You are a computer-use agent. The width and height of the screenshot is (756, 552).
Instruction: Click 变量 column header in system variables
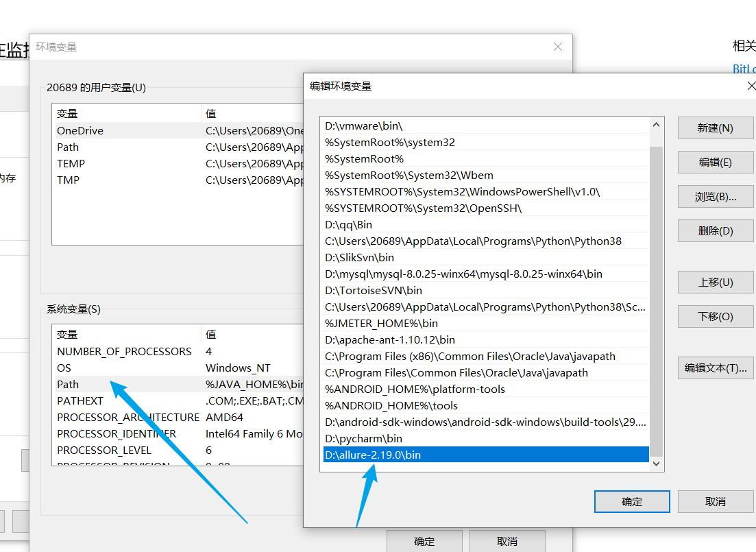coord(126,335)
